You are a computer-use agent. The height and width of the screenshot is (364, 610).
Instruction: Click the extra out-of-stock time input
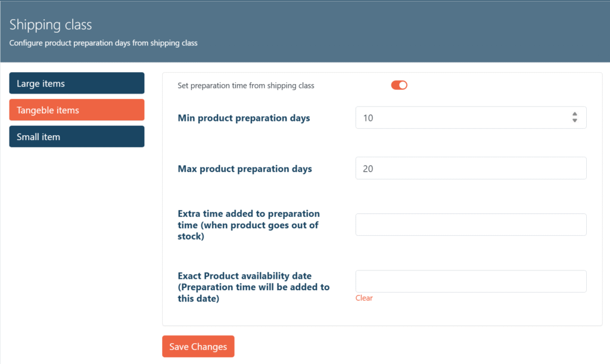[471, 225]
